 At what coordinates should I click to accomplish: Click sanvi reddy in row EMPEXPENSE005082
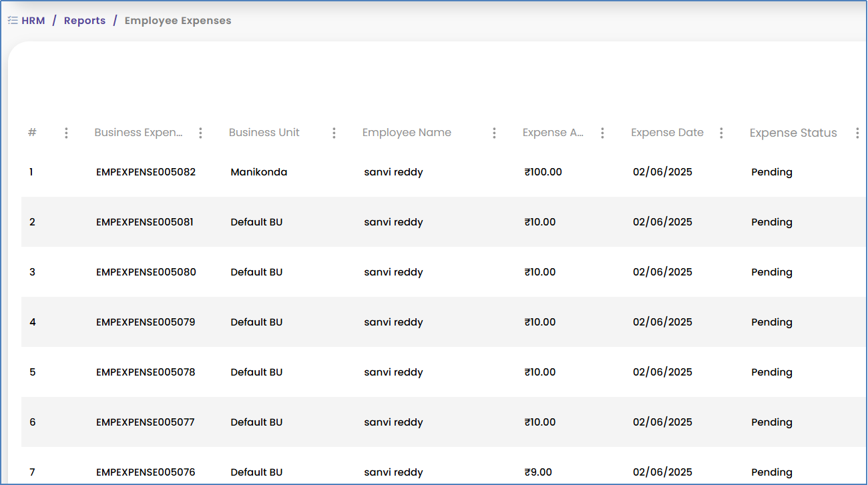click(393, 172)
